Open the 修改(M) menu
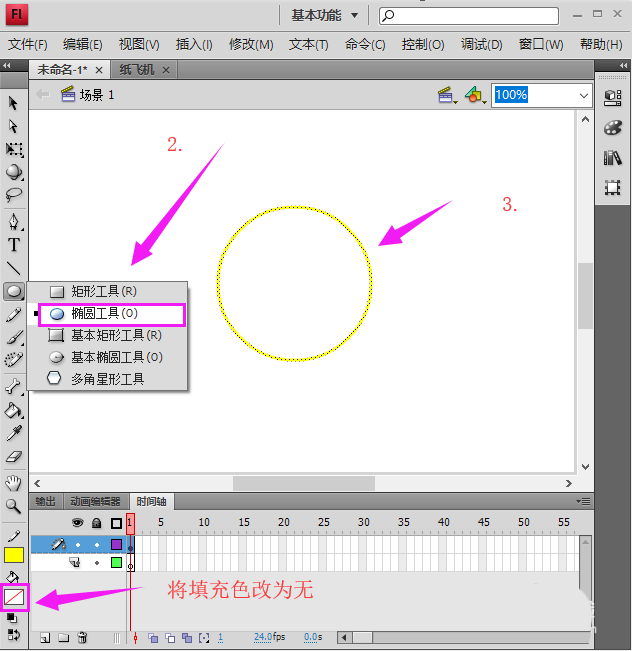 (251, 44)
